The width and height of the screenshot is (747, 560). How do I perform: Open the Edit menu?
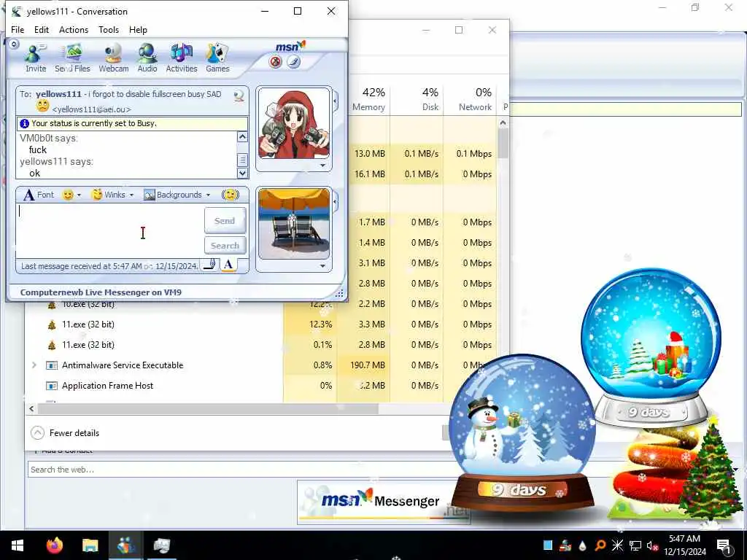point(42,29)
